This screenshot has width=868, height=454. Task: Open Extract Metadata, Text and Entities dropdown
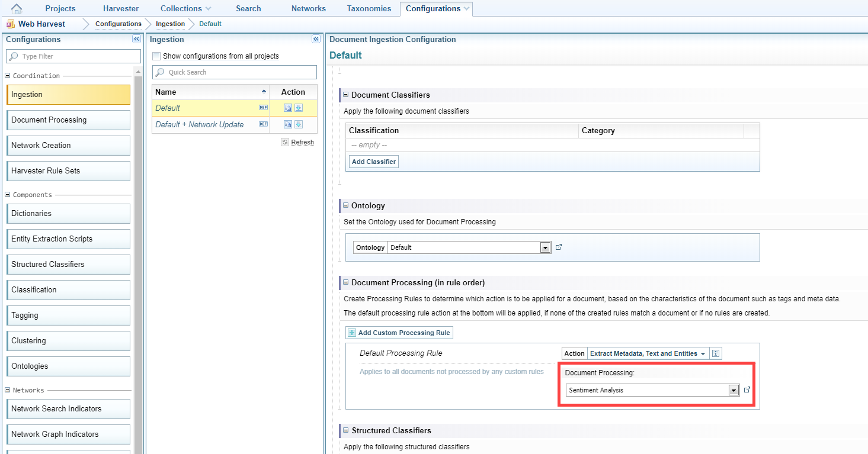(648, 353)
